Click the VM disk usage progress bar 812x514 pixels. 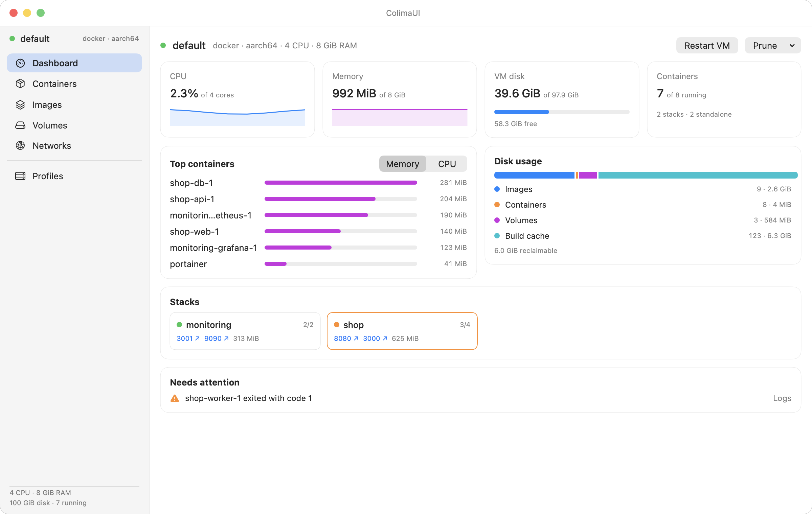tap(562, 112)
